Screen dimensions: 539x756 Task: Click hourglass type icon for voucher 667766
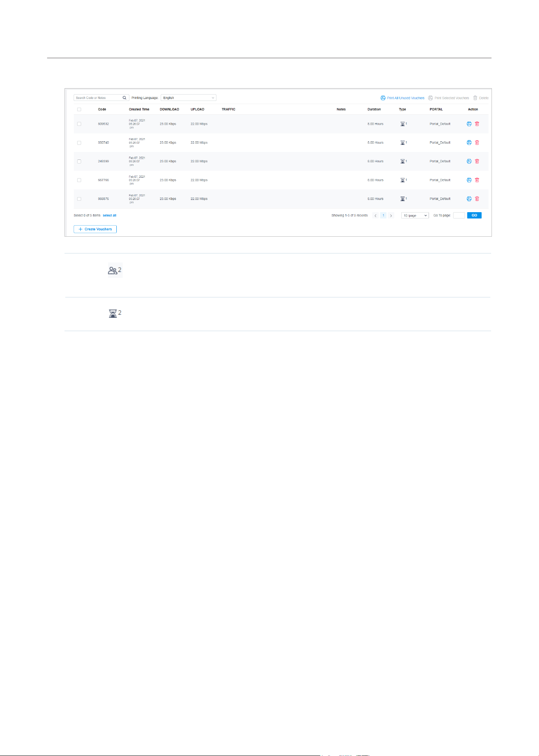pos(402,180)
